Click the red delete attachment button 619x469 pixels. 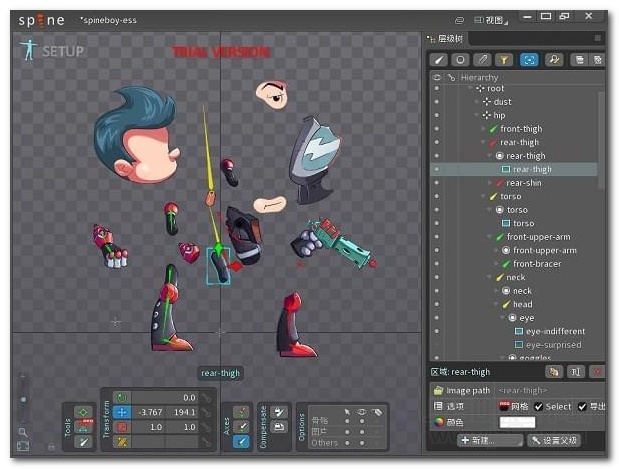point(597,372)
